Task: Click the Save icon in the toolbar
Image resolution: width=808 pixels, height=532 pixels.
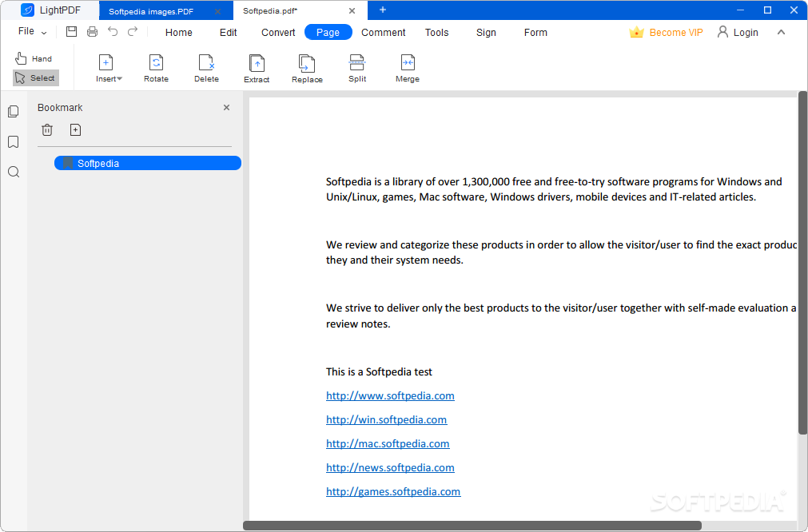Action: [72, 32]
